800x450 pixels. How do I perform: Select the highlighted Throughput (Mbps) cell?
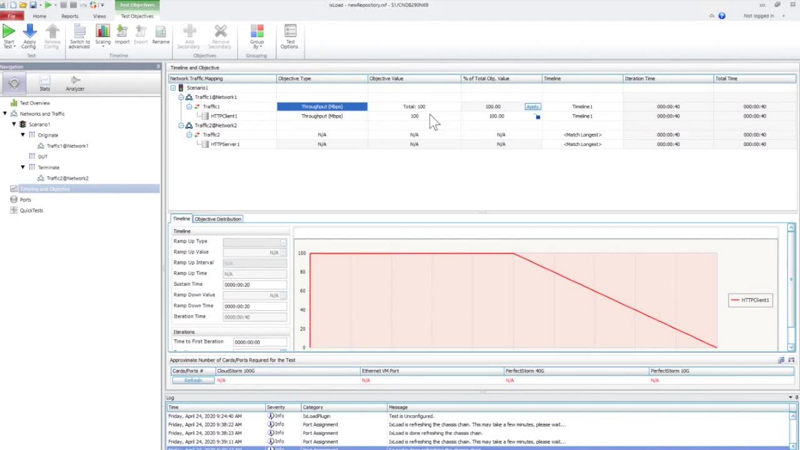point(322,107)
